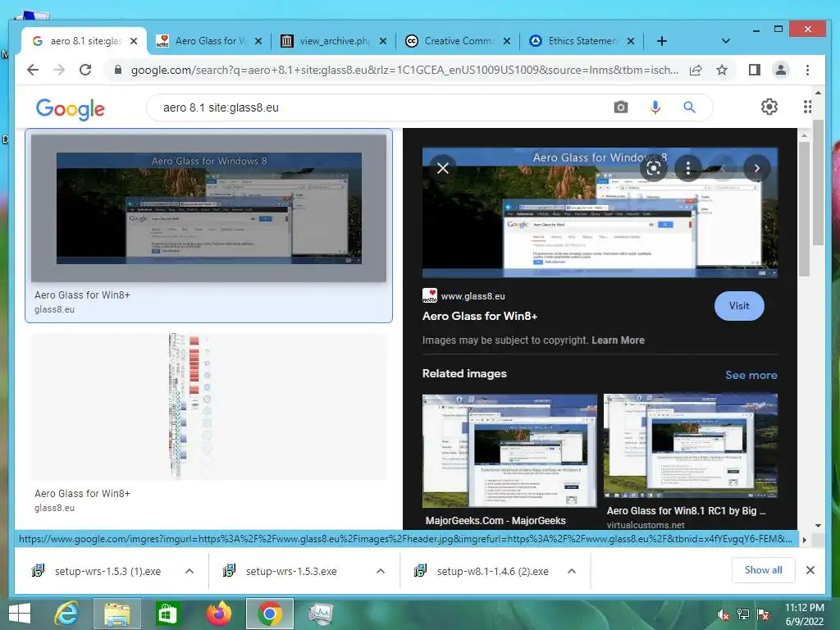Go forward to the next page
Image resolution: width=840 pixels, height=630 pixels.
(59, 70)
